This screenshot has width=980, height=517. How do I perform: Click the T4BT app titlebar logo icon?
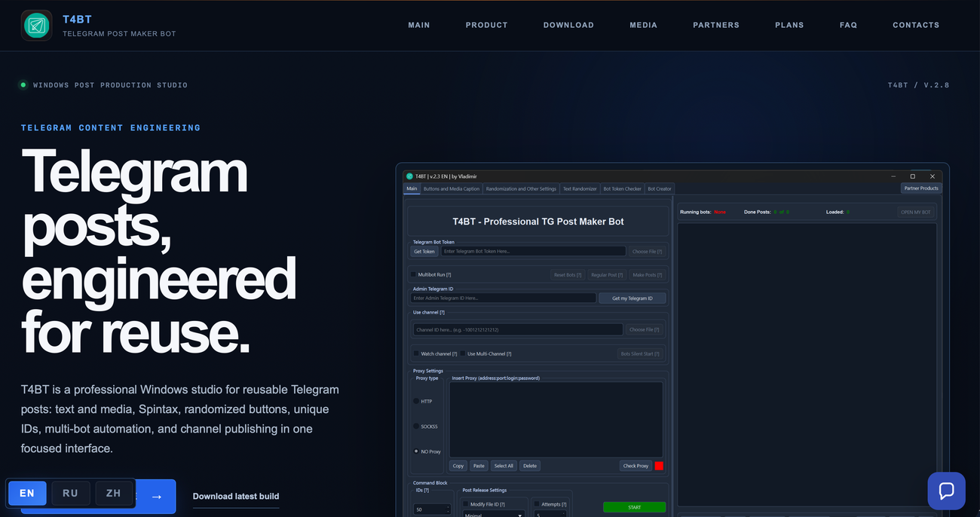410,176
